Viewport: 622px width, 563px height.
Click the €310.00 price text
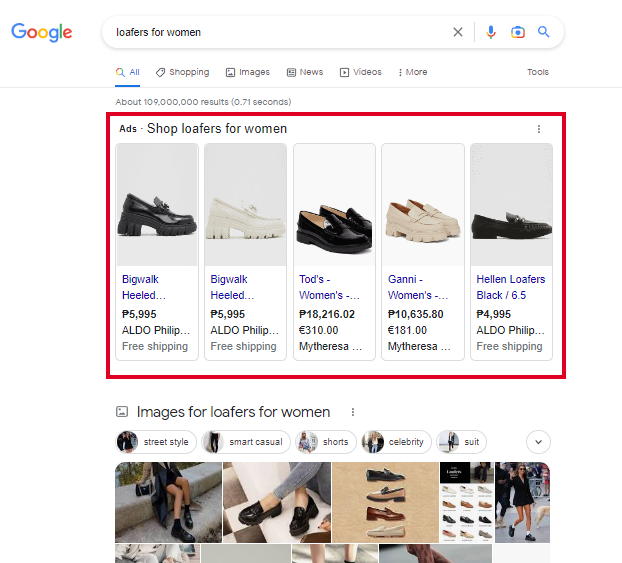tap(319, 330)
